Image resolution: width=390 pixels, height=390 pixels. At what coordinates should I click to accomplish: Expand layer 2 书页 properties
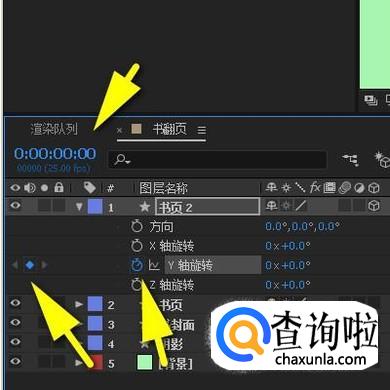pos(79,304)
